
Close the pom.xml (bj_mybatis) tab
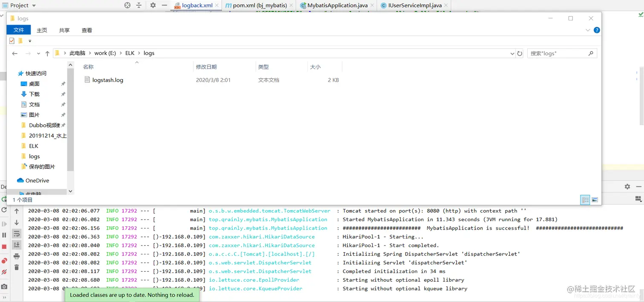pos(292,6)
